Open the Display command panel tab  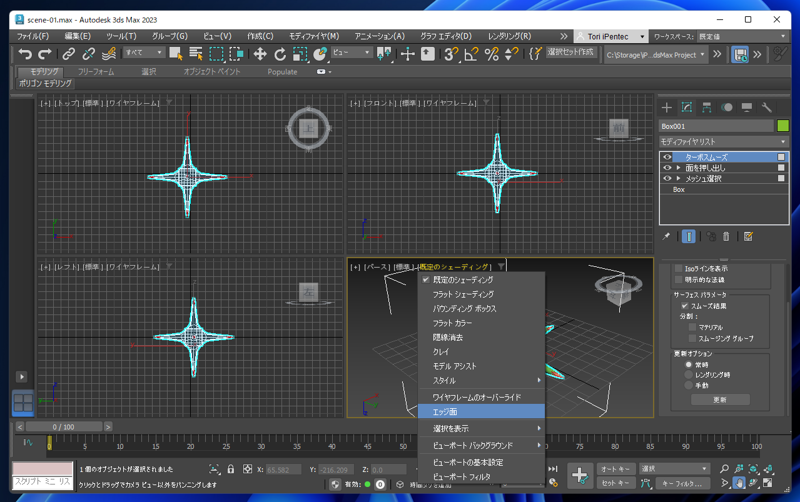click(x=747, y=107)
